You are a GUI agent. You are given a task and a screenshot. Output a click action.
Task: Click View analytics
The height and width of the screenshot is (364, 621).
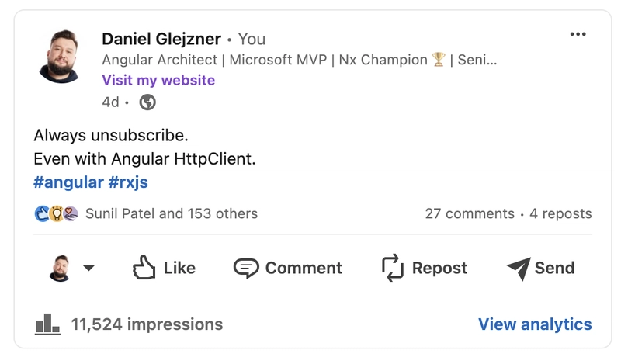[x=535, y=324]
